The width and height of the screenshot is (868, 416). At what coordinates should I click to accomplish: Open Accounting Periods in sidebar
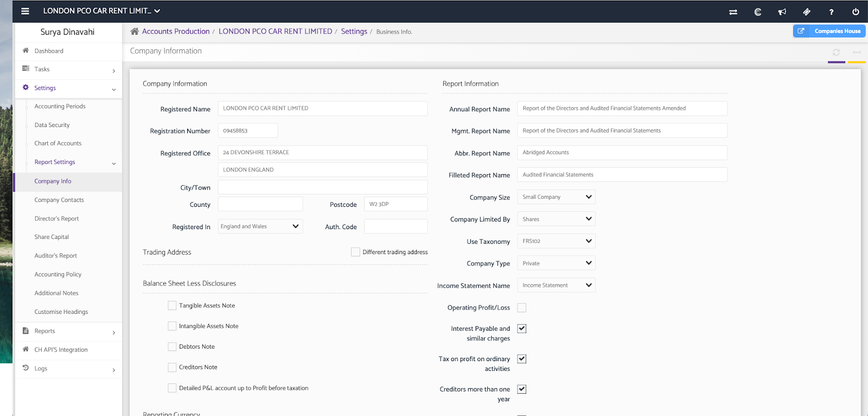pos(60,106)
